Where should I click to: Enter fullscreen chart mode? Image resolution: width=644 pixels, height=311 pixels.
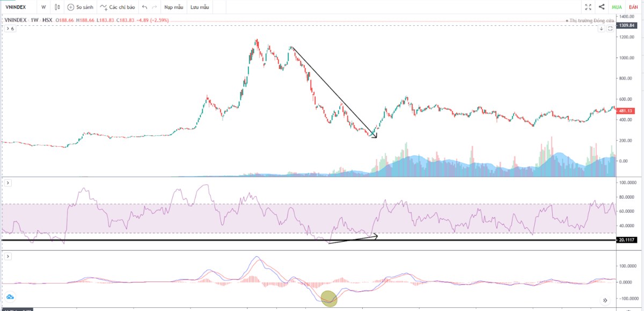coord(588,8)
